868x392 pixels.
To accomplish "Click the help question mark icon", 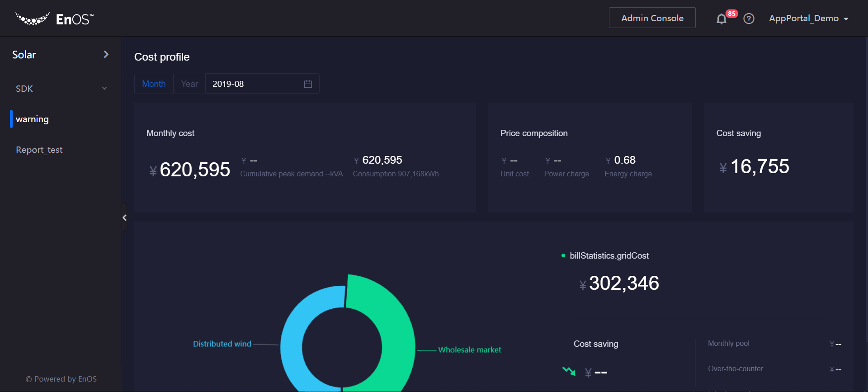I will coord(749,19).
